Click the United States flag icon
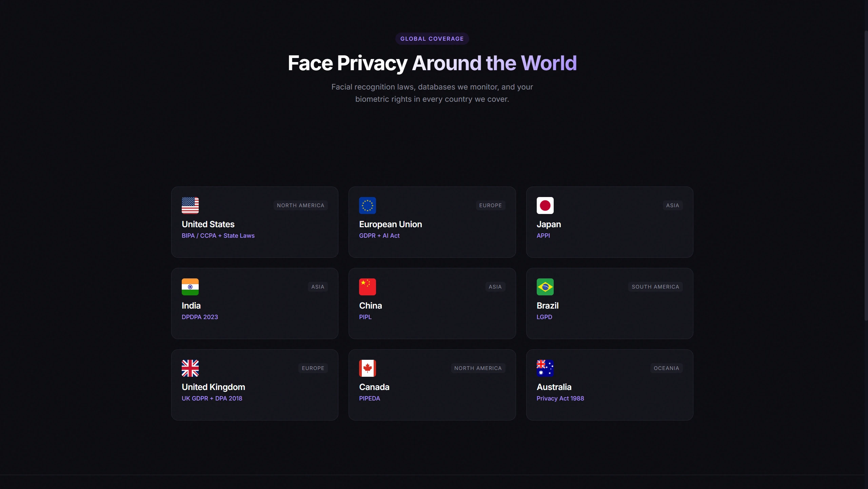The height and width of the screenshot is (489, 868). tap(190, 206)
